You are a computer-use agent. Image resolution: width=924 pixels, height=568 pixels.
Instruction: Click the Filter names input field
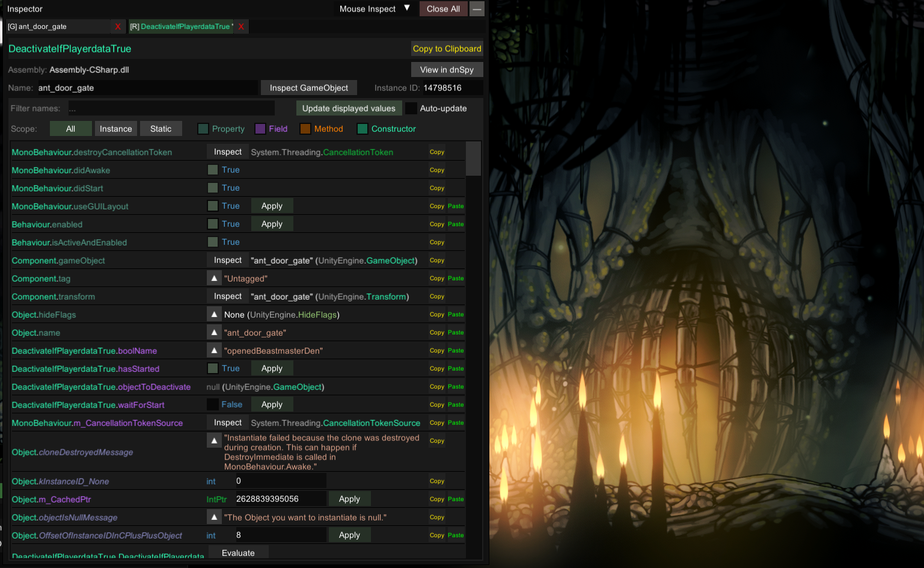171,108
